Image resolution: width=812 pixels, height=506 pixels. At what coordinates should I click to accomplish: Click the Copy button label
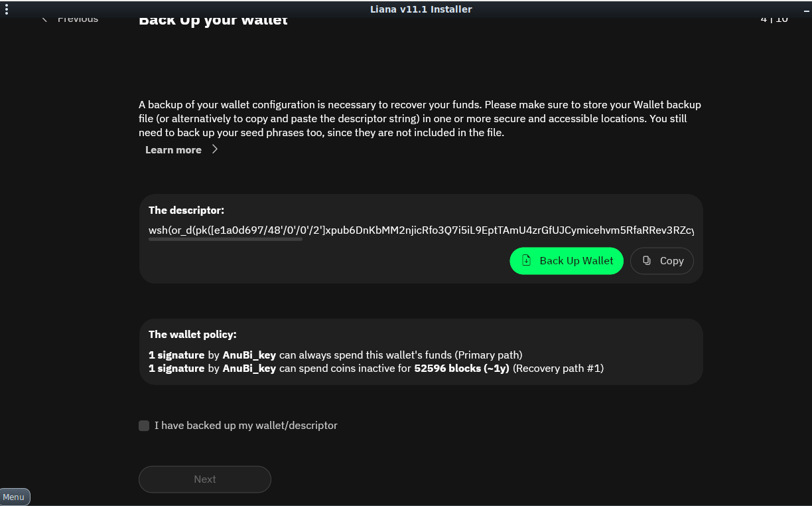coord(671,261)
